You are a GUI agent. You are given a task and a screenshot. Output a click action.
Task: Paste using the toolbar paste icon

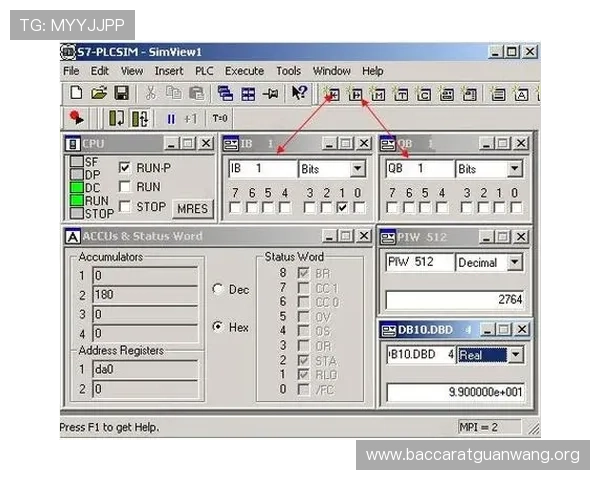tap(197, 93)
